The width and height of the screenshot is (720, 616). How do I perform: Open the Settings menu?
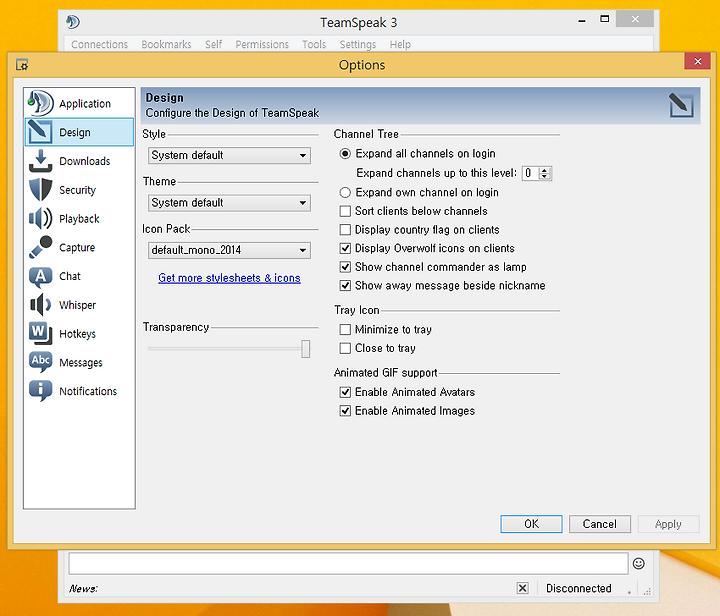[358, 45]
